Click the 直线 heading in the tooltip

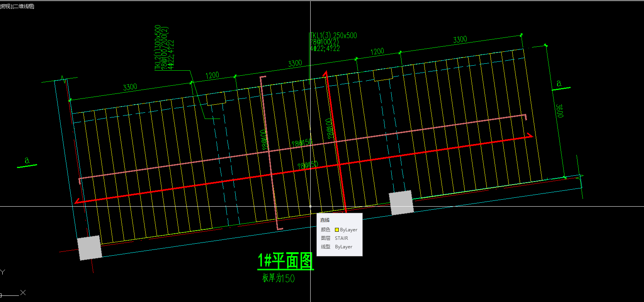(x=325, y=220)
